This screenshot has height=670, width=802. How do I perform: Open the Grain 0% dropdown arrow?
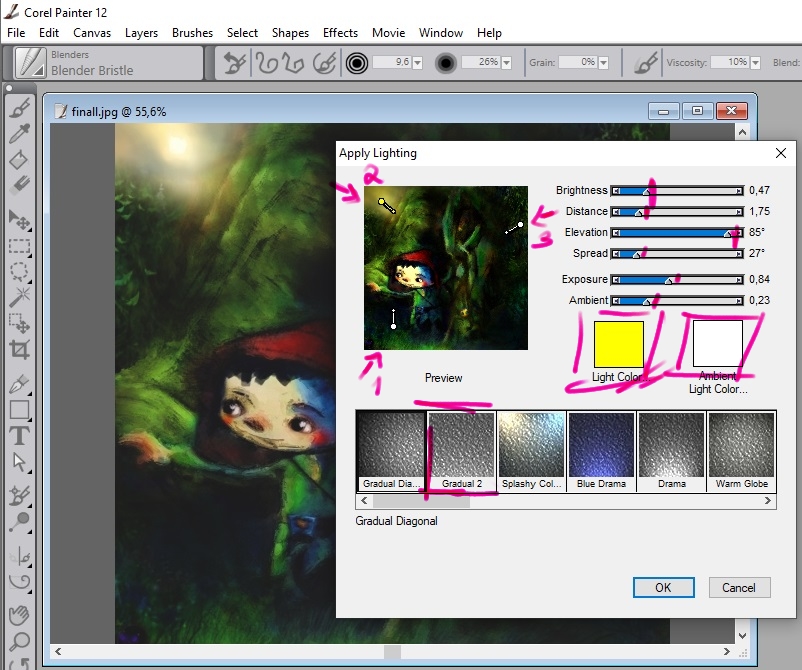pyautogui.click(x=604, y=63)
